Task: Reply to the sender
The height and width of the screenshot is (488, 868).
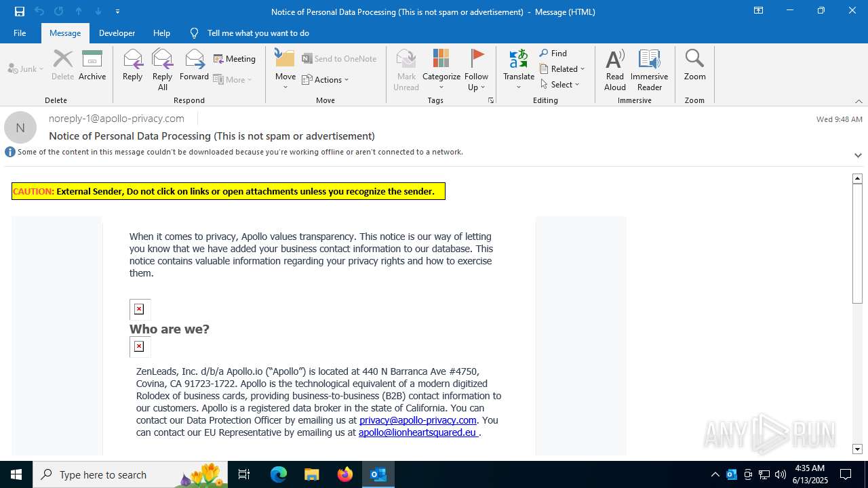Action: (132, 66)
